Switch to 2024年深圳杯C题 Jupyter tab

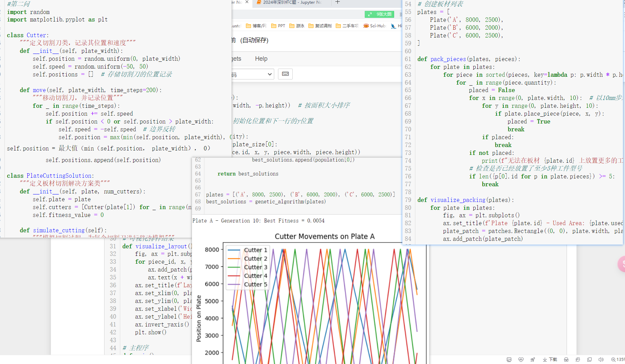[x=290, y=2]
